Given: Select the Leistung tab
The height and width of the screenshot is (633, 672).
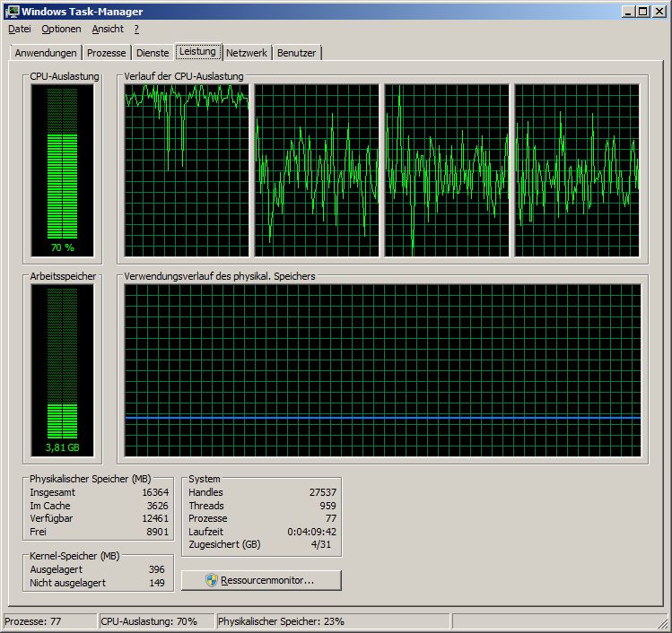Looking at the screenshot, I should click(197, 51).
